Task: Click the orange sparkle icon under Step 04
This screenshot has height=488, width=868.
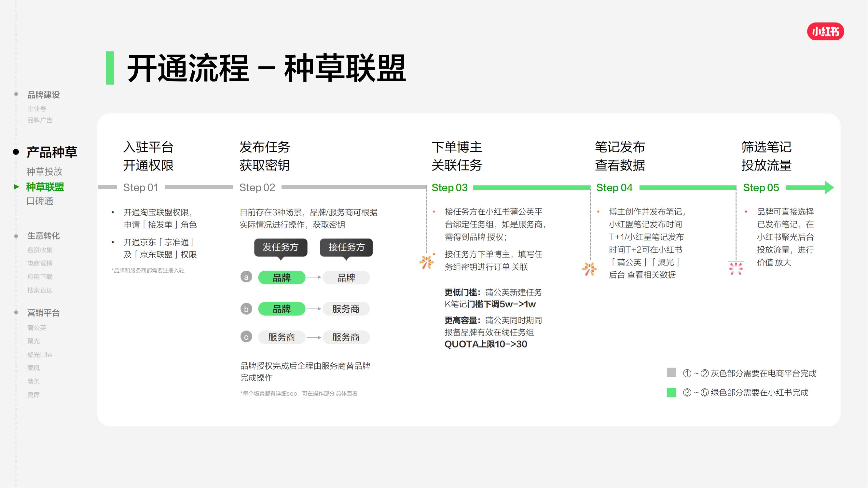Action: [x=589, y=269]
